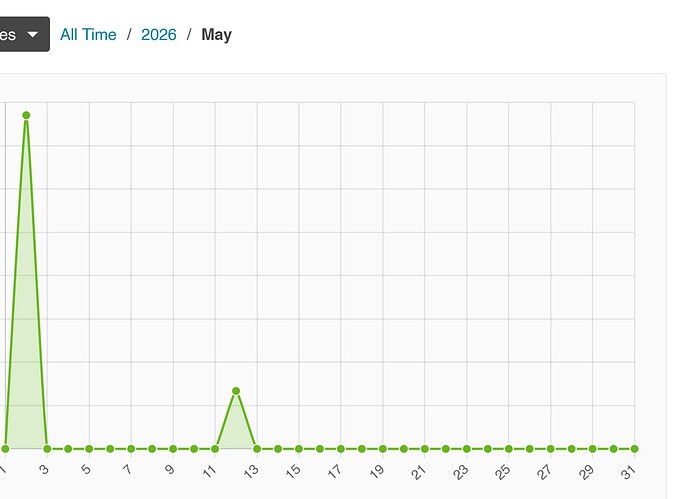Click the last data point on day 31
This screenshot has height=499, width=682.
pyautogui.click(x=635, y=449)
